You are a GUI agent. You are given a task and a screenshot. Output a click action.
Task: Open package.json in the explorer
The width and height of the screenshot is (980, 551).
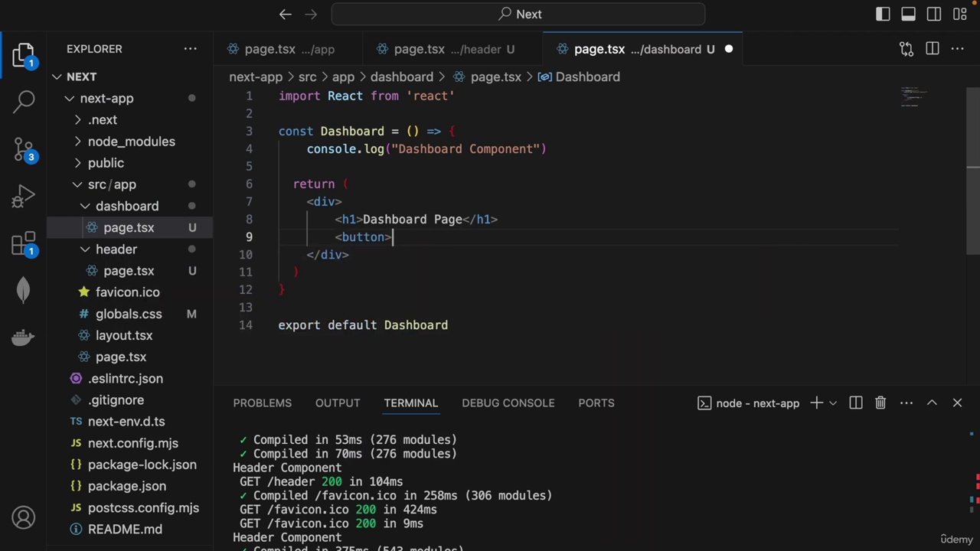coord(130,486)
